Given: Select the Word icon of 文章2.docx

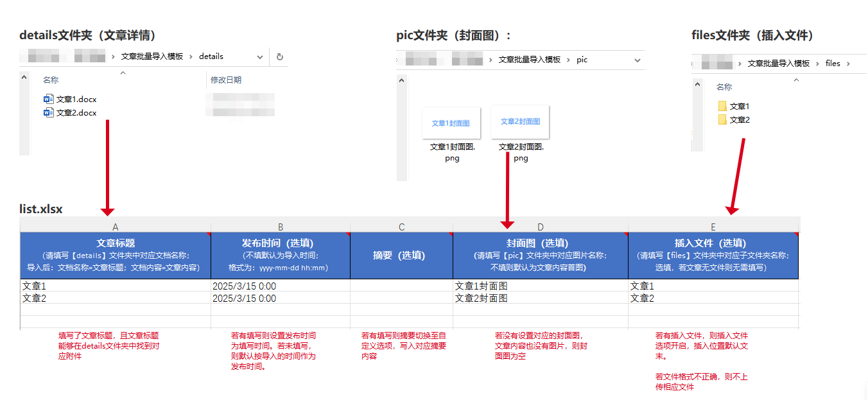Looking at the screenshot, I should (x=49, y=112).
